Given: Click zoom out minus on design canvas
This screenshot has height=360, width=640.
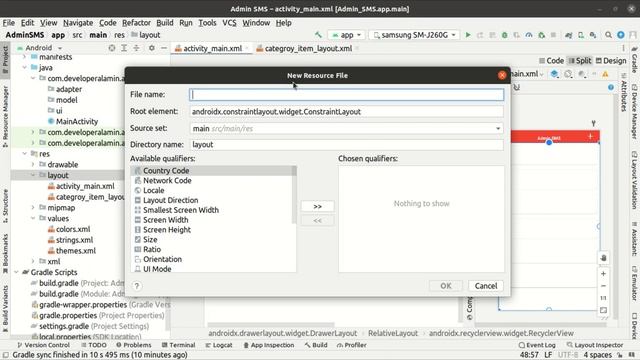Looking at the screenshot, I should [603, 286].
